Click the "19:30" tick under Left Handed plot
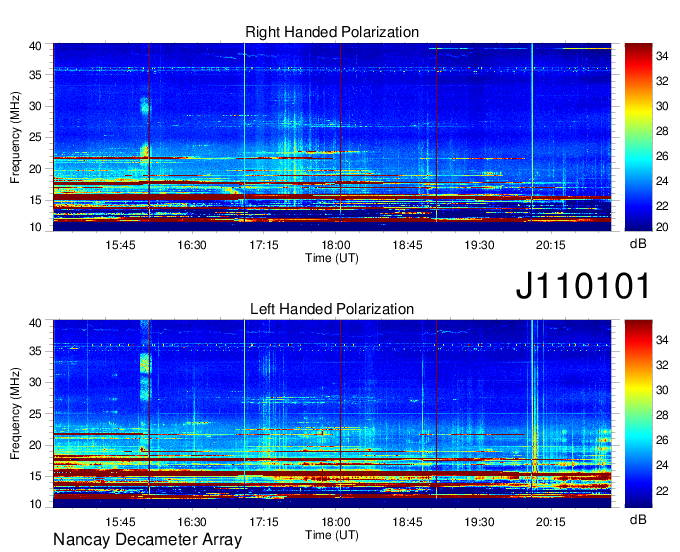Image resolution: width=680 pixels, height=552 pixels. coord(479,522)
